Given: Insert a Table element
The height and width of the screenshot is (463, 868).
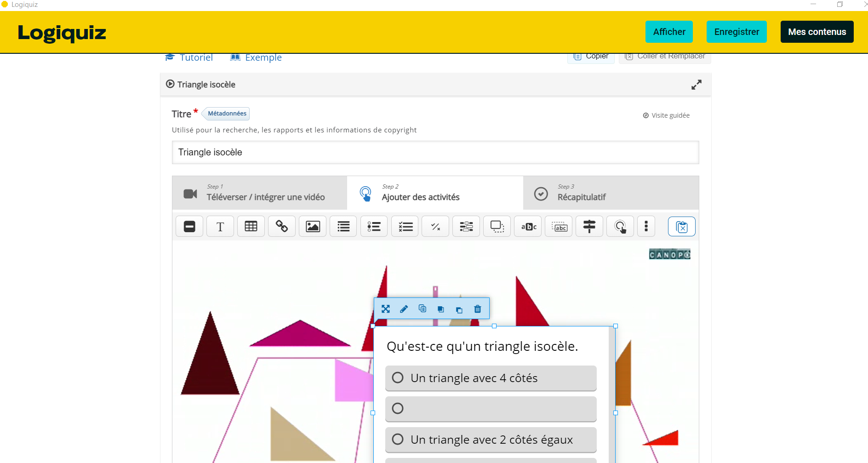Looking at the screenshot, I should (x=251, y=227).
